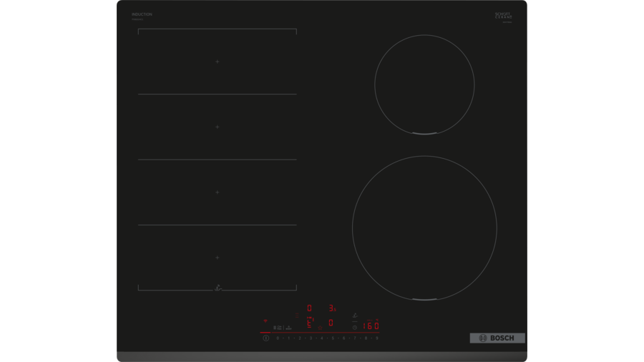Tap the second flex zone cross marker

tap(218, 127)
